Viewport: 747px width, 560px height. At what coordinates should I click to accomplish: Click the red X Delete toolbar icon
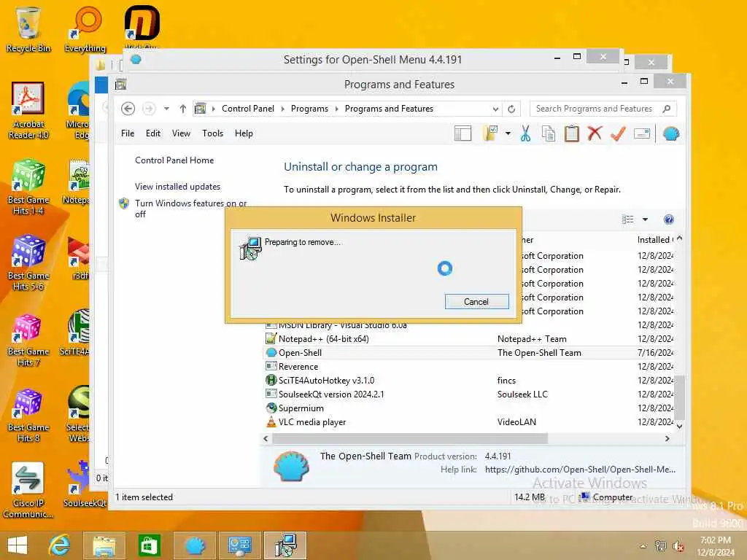coord(595,134)
